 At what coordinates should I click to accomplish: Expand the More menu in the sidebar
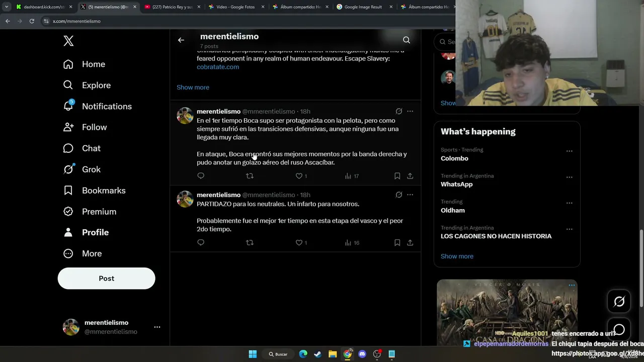click(83, 253)
